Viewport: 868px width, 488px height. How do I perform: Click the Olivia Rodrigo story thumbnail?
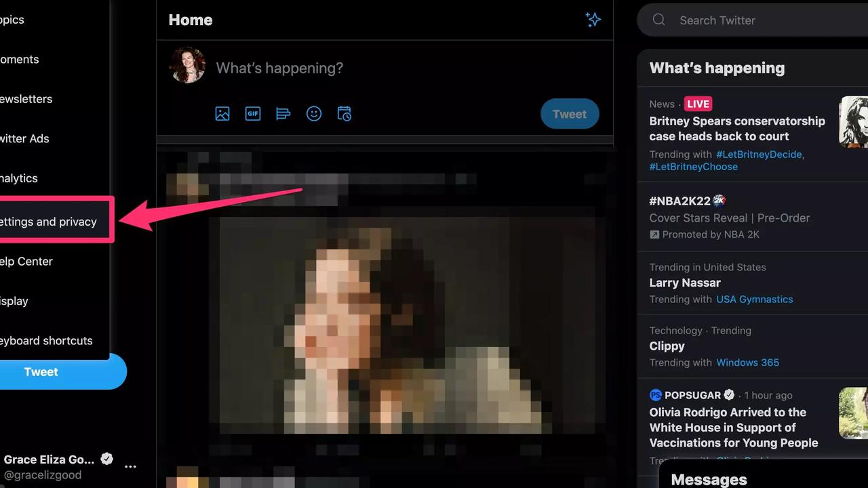coord(854,413)
